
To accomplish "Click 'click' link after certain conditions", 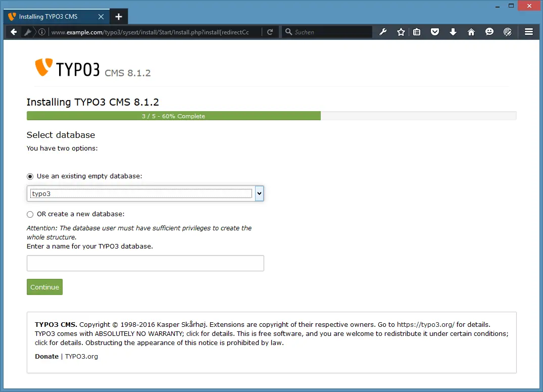I will click(x=41, y=342).
